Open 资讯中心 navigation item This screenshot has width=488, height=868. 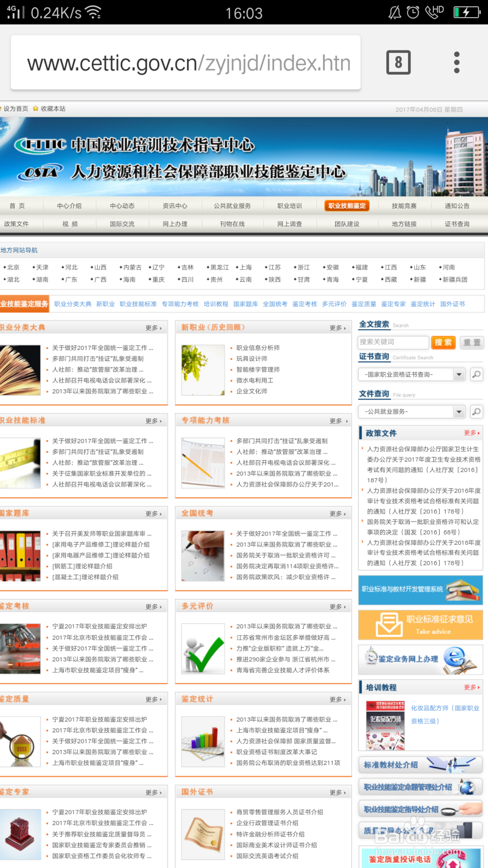(x=175, y=206)
